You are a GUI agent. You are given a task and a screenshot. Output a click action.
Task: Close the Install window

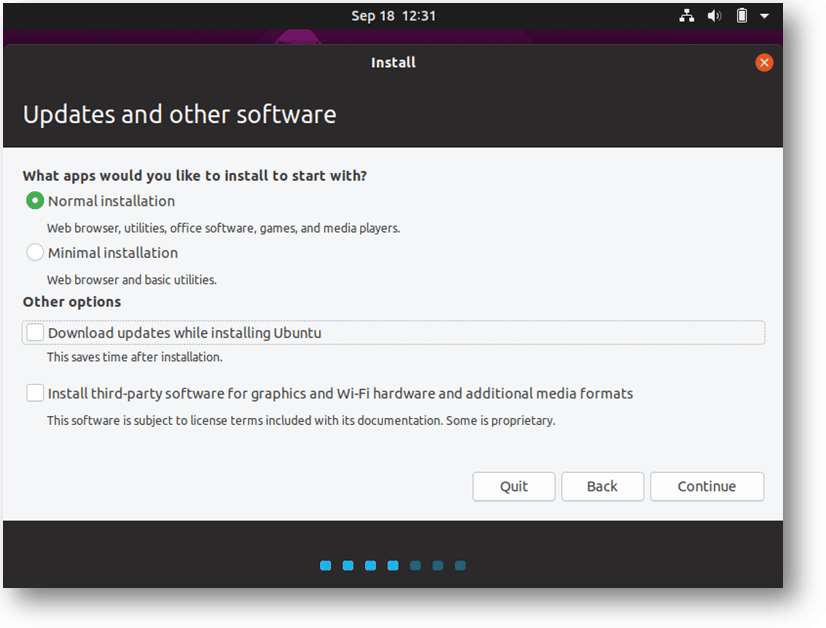[764, 63]
